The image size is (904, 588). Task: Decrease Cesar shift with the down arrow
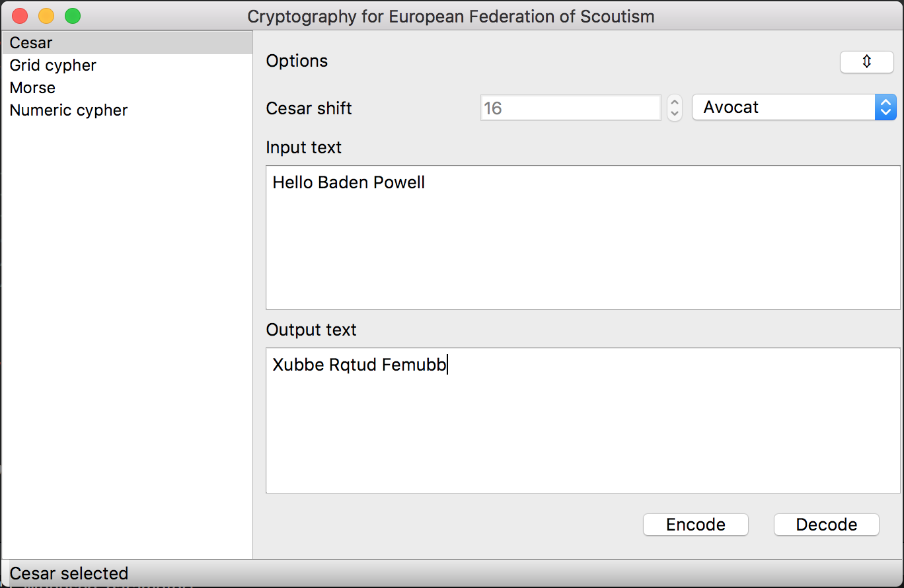point(674,114)
